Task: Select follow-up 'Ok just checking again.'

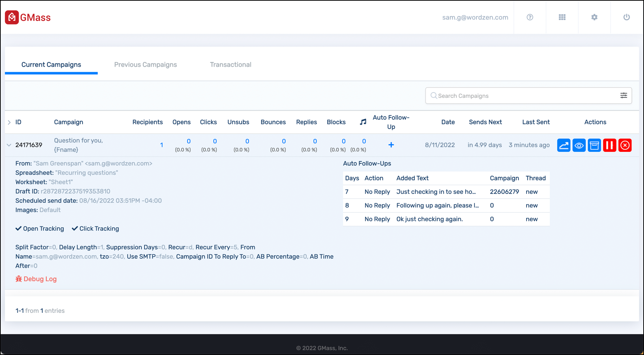Action: coord(429,219)
